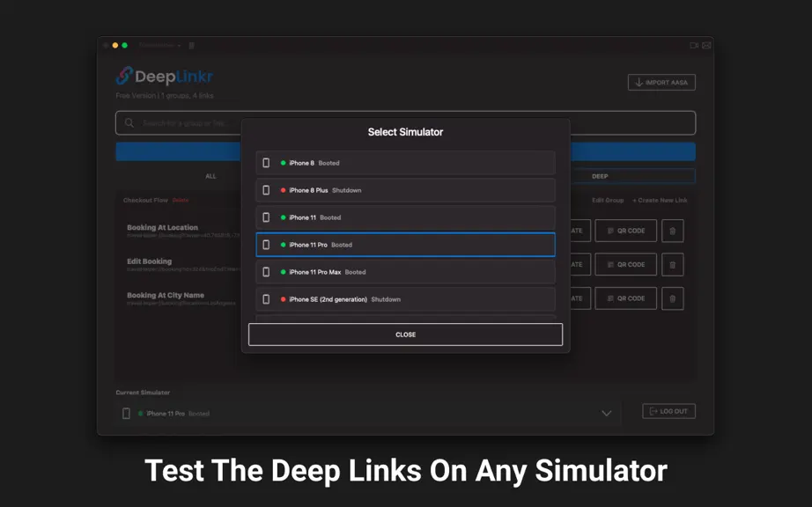Click the Edit Group link
Viewport: 812px width, 507px height.
(x=608, y=200)
